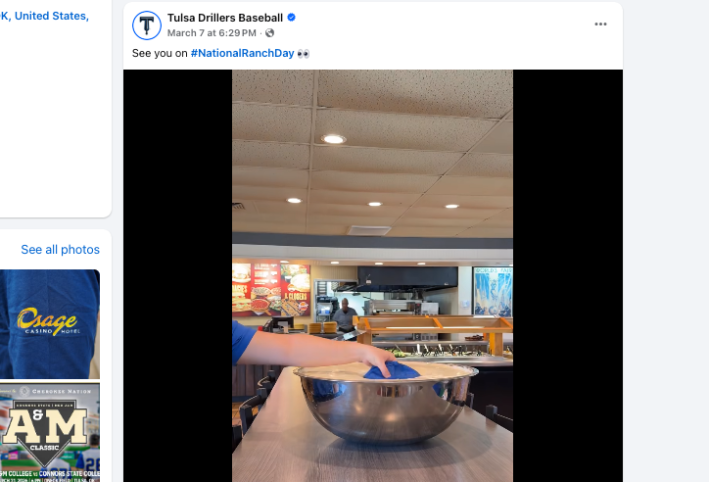Open the A&M Classic photo
709x482 pixels.
pyautogui.click(x=50, y=432)
